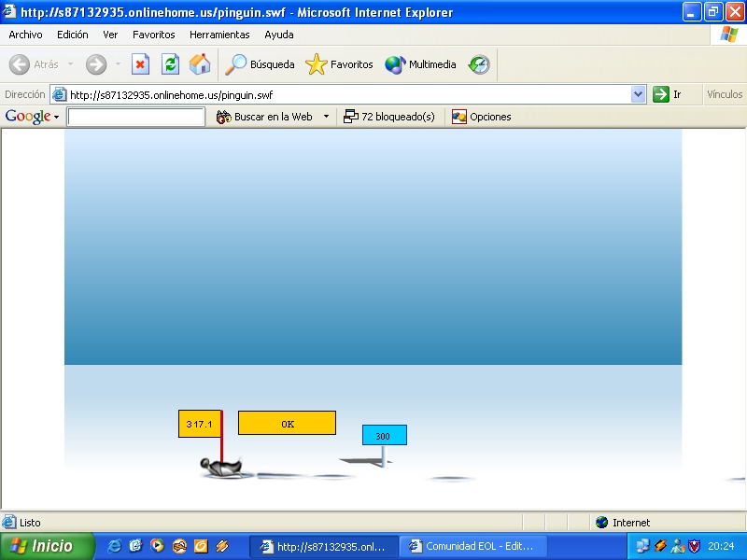Open the address bar URL dropdown

click(x=638, y=94)
